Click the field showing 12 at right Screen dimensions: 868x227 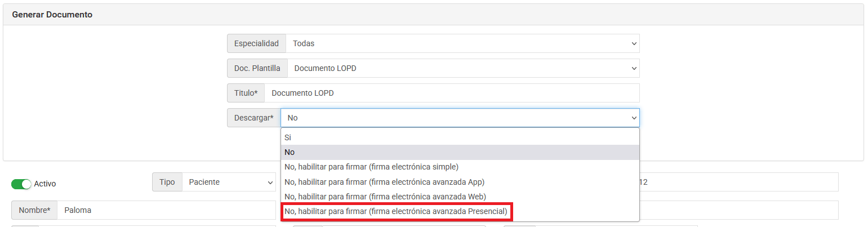(x=738, y=182)
